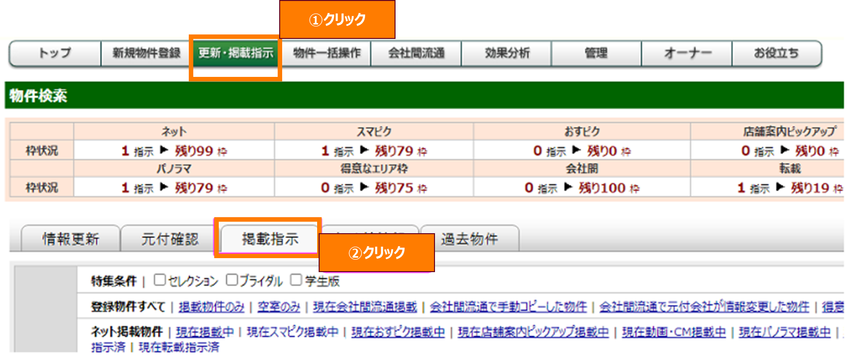Open the 物件一括操作 menu
868x361 pixels.
[x=327, y=53]
